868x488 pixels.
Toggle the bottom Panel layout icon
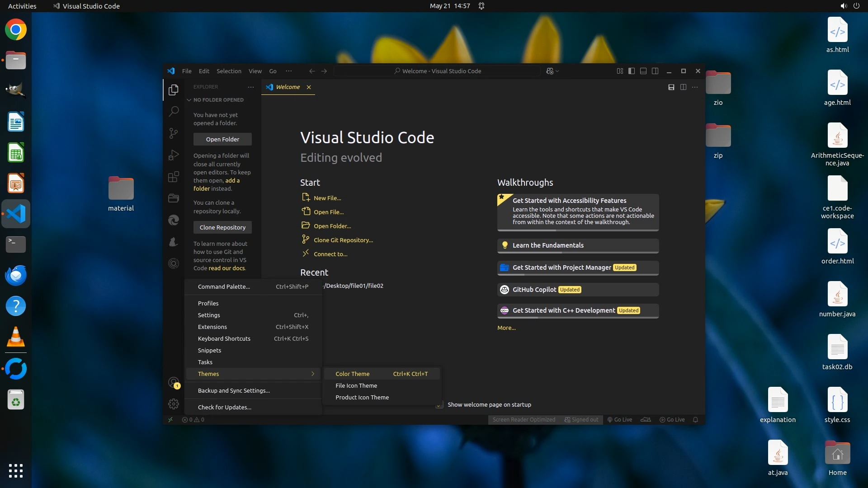643,71
